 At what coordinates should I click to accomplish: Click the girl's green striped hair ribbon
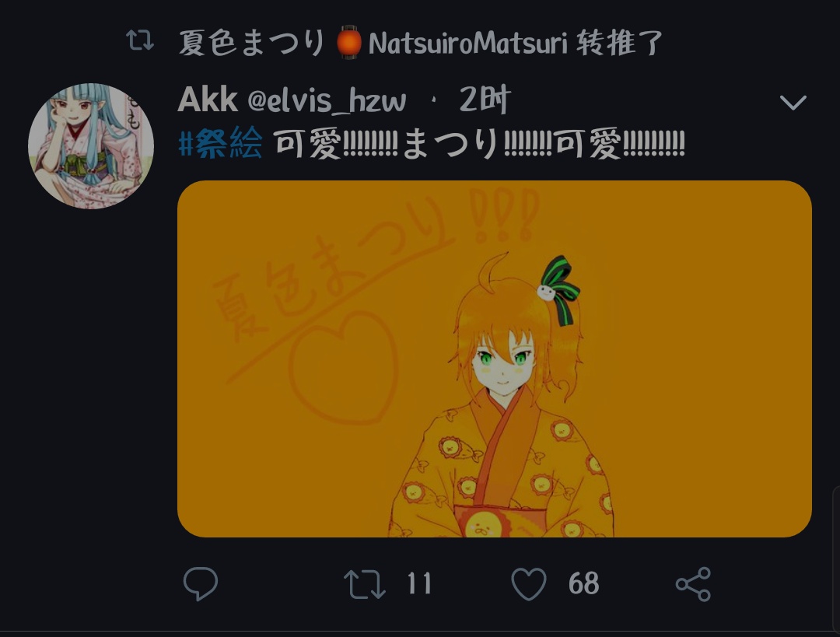point(558,290)
